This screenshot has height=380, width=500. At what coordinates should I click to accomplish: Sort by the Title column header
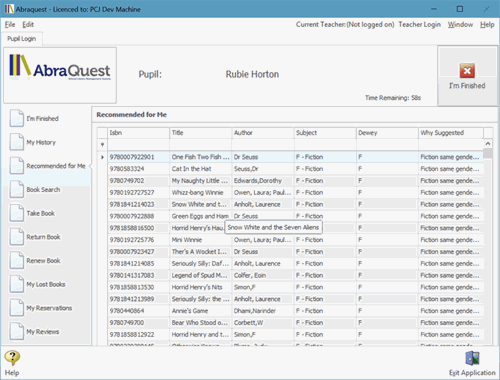click(201, 133)
